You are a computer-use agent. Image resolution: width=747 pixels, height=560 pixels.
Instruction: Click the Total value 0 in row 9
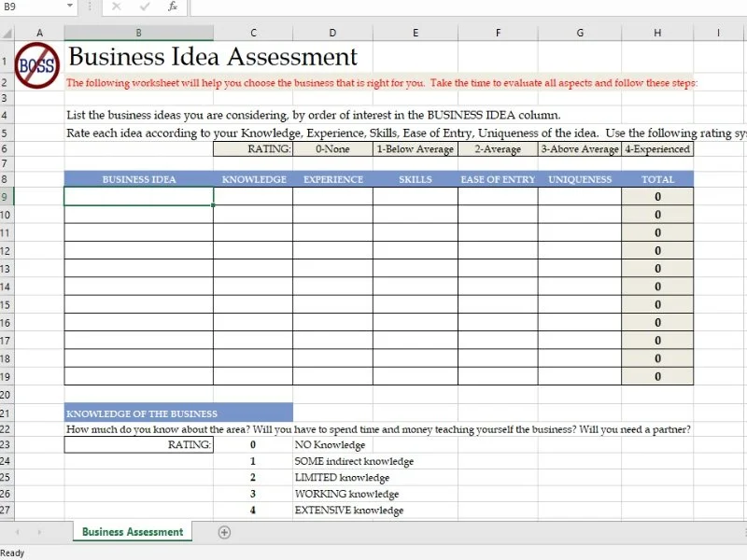pos(657,197)
